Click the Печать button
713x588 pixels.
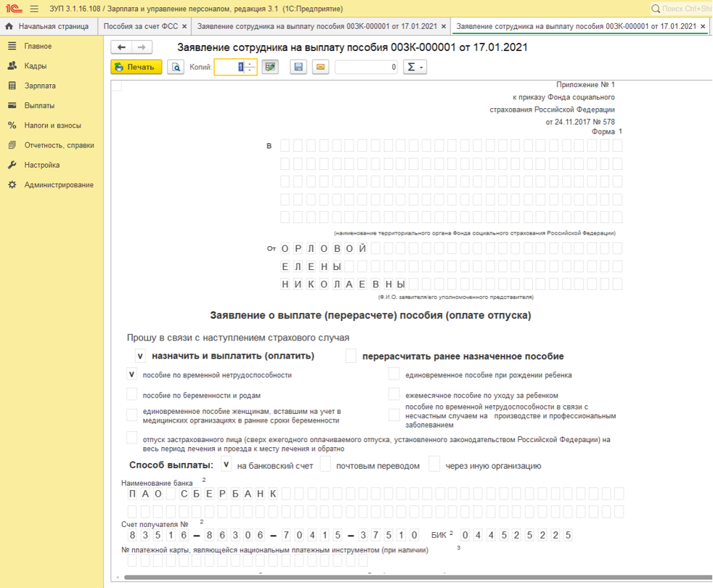(x=137, y=67)
